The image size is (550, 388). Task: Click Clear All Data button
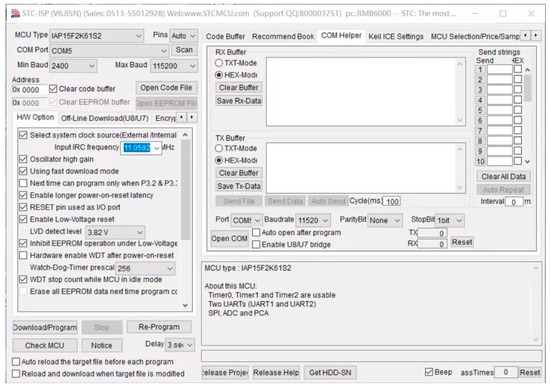click(x=503, y=176)
